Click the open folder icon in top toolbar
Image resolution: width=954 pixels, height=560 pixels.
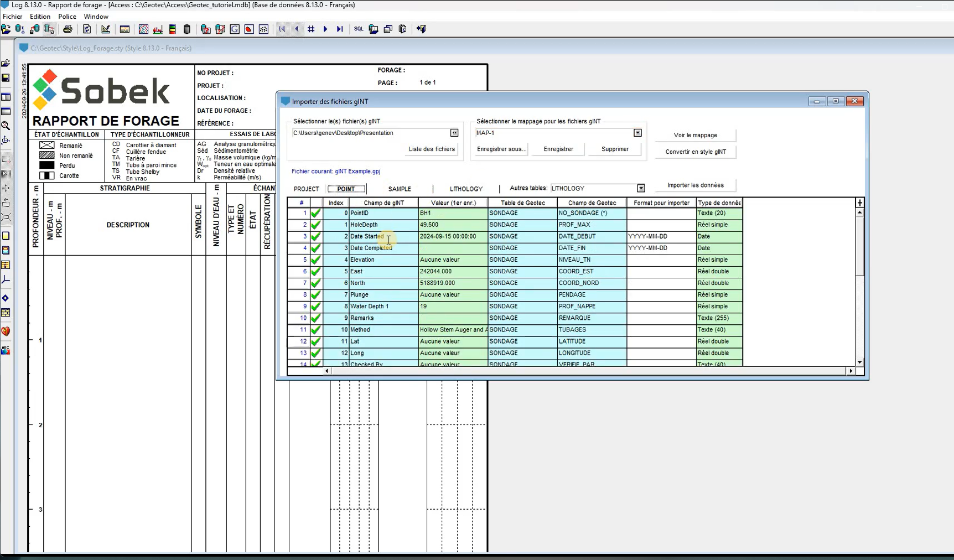[x=6, y=29]
